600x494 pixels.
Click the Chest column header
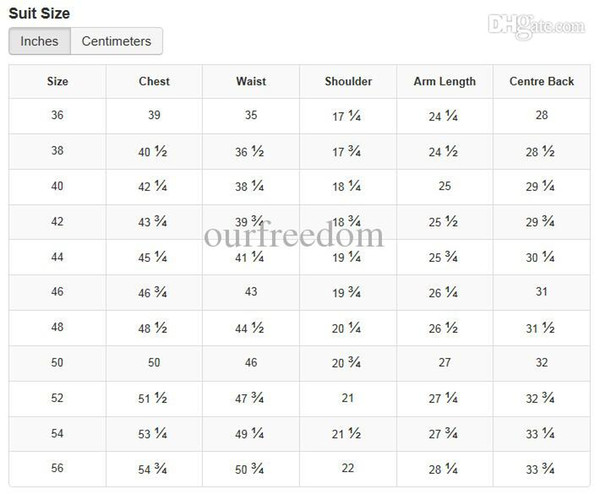pyautogui.click(x=154, y=81)
